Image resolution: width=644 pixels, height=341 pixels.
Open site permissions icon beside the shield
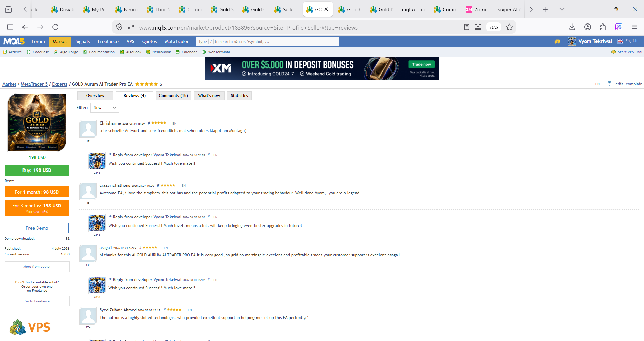tap(131, 27)
